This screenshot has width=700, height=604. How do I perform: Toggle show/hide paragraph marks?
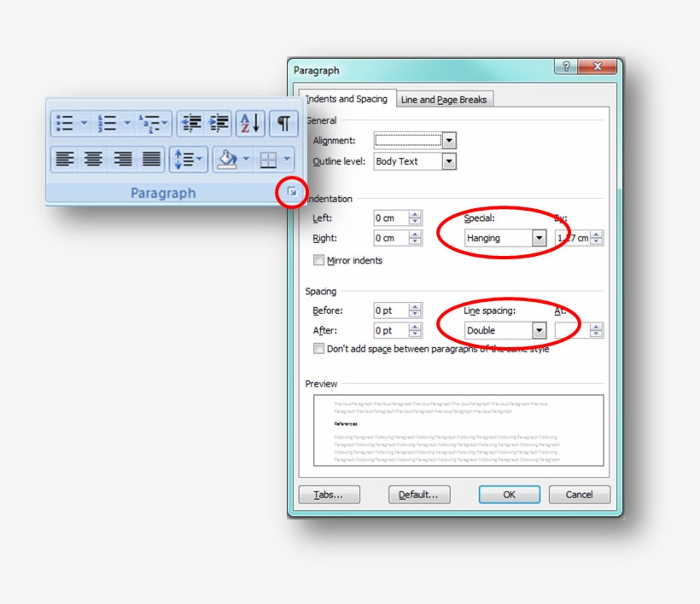tap(284, 123)
